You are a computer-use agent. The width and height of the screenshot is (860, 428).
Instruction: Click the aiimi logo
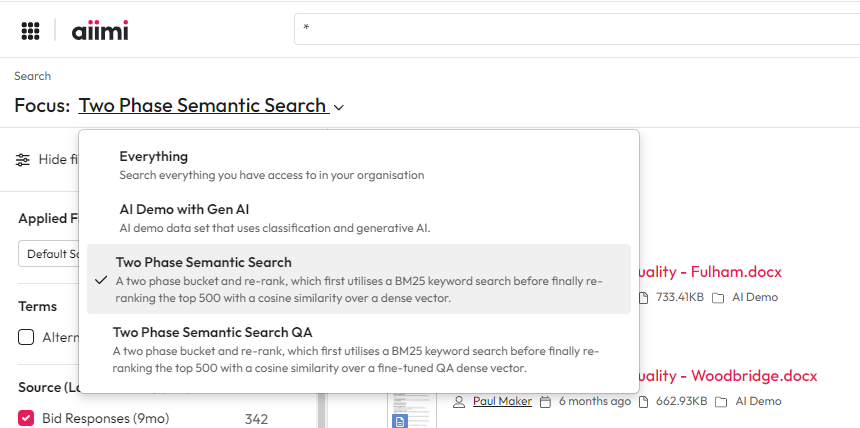[100, 30]
